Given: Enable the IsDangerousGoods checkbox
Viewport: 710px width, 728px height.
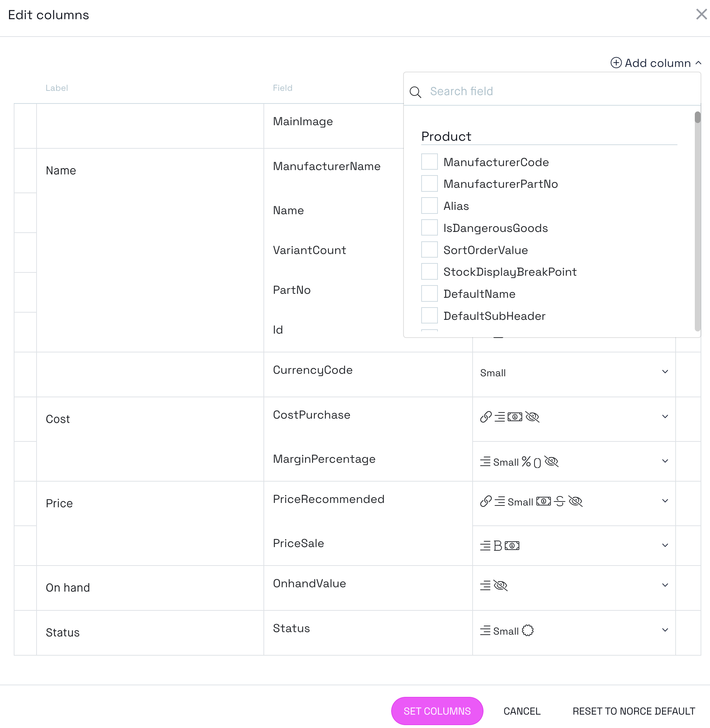Looking at the screenshot, I should 428,228.
